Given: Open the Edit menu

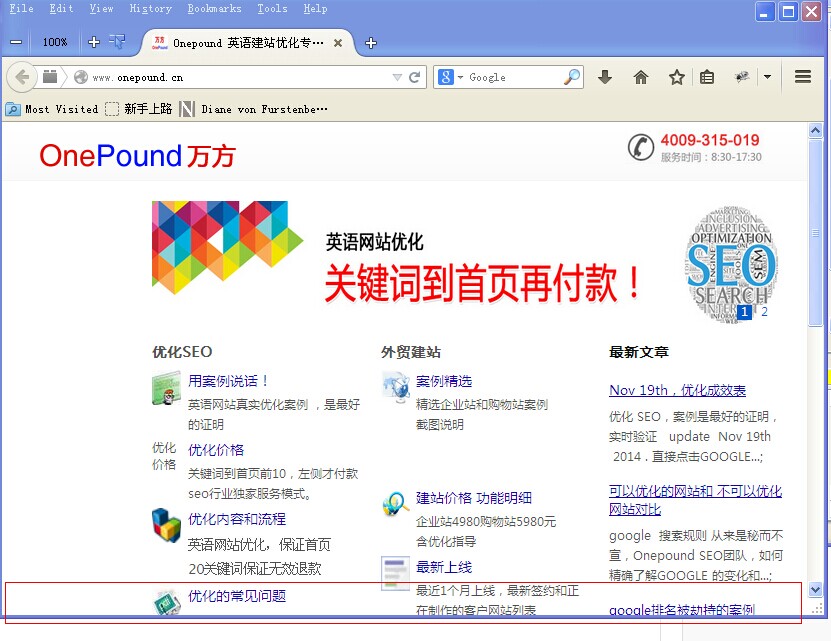Looking at the screenshot, I should click(x=61, y=8).
